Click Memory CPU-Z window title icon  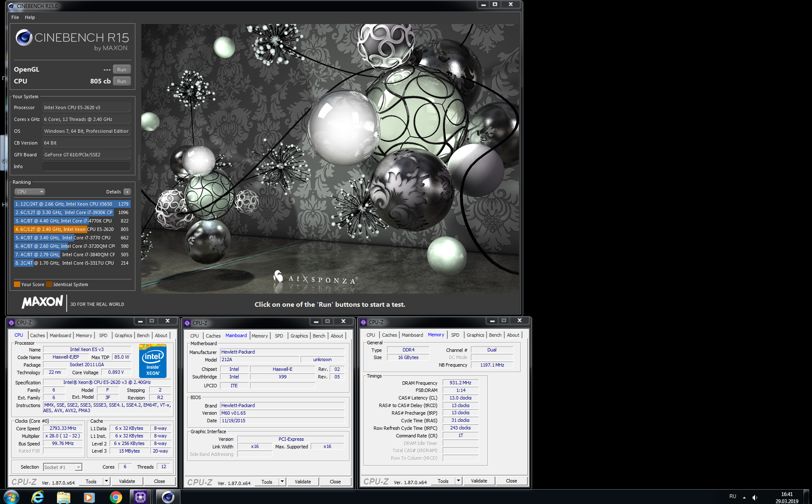[x=363, y=322]
